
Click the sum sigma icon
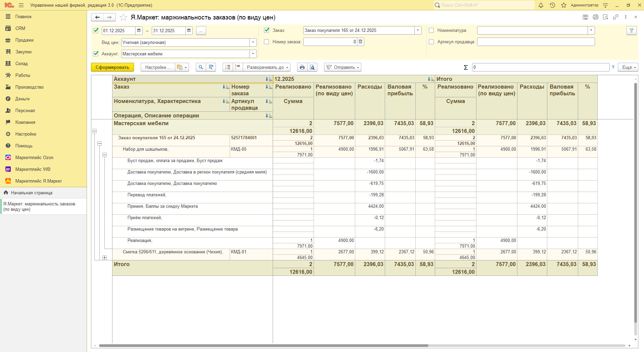[x=466, y=67]
